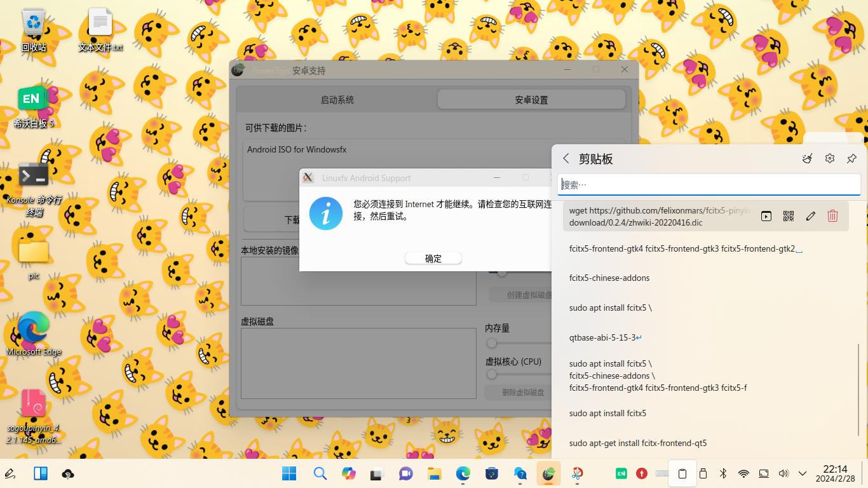This screenshot has width=868, height=488.
Task: Confirm the Internet warning with 确定
Action: coord(433,258)
